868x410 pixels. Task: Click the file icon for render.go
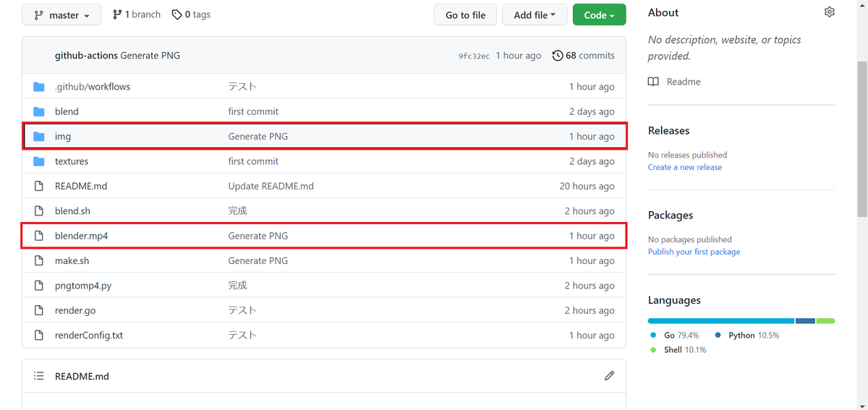(39, 310)
